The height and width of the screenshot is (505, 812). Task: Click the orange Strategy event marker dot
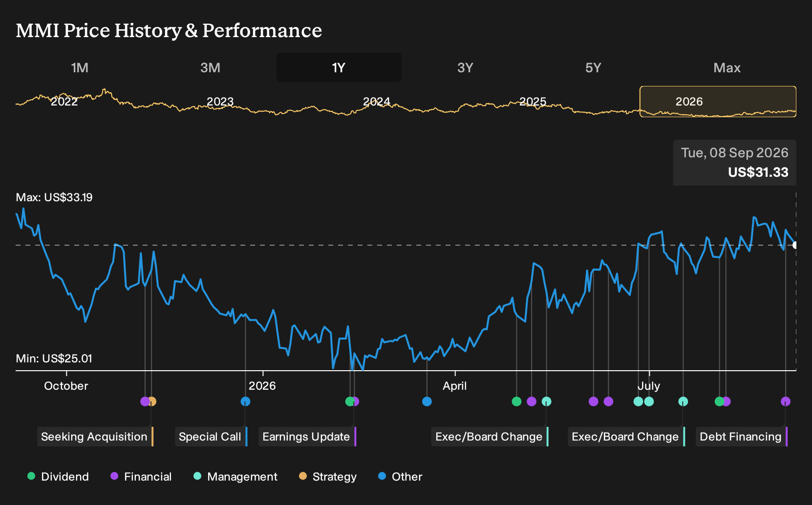[152, 401]
